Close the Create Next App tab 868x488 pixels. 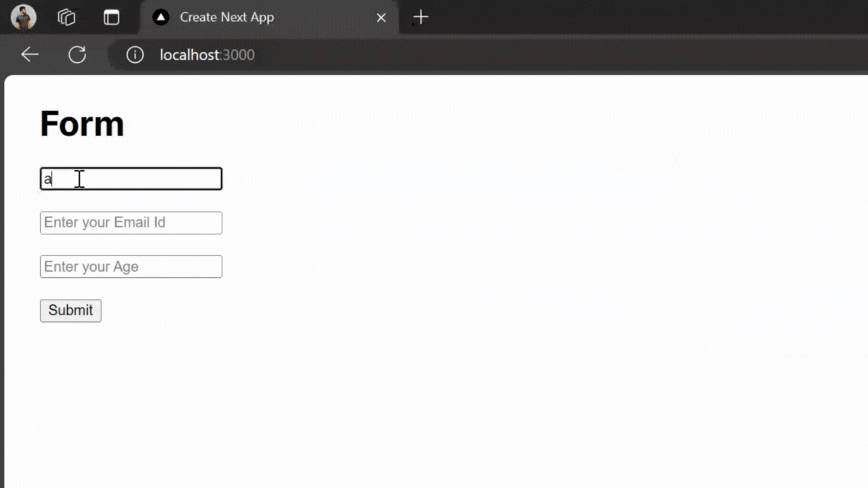[x=381, y=17]
